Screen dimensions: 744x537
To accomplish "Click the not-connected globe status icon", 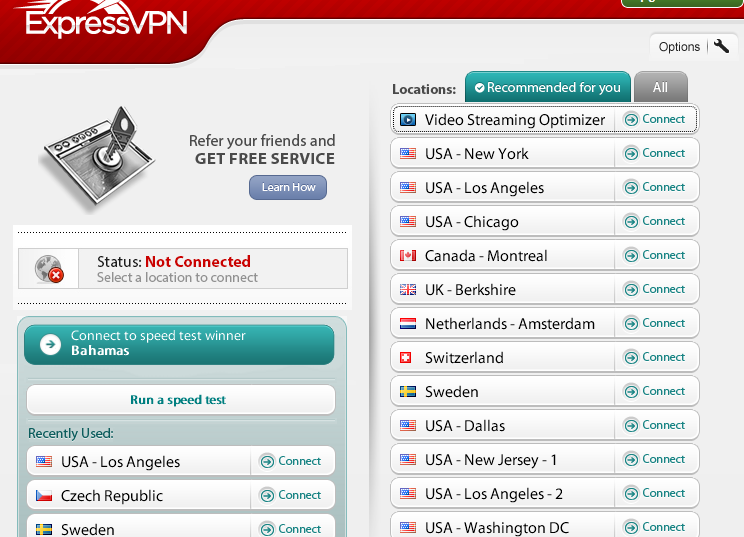I will pos(48,268).
